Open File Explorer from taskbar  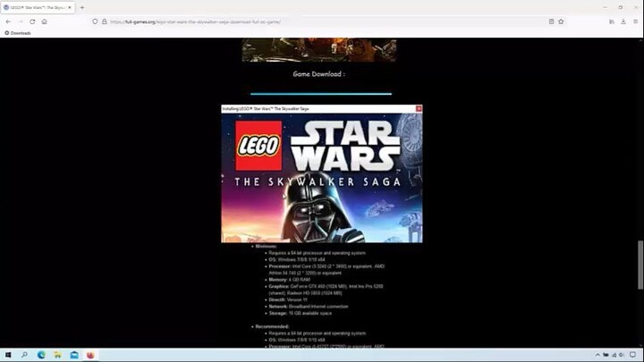[x=57, y=355]
